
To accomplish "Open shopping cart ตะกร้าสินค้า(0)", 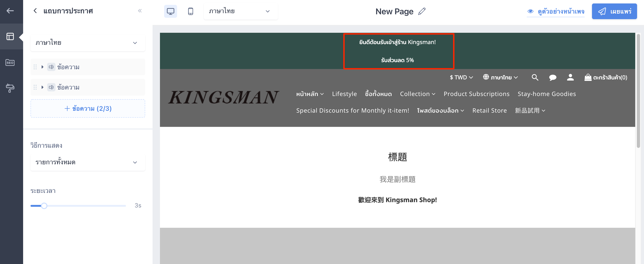I will [606, 77].
